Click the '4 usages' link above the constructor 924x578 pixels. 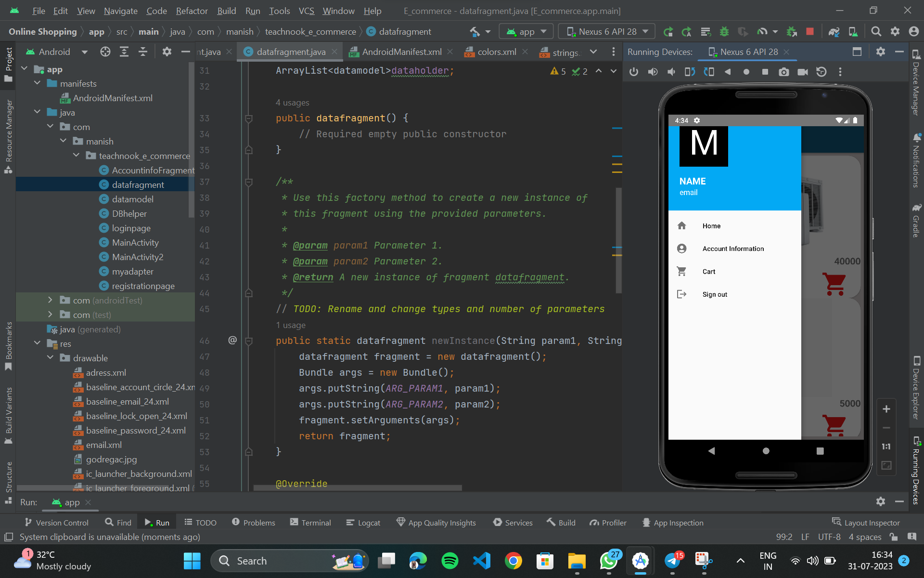point(292,103)
